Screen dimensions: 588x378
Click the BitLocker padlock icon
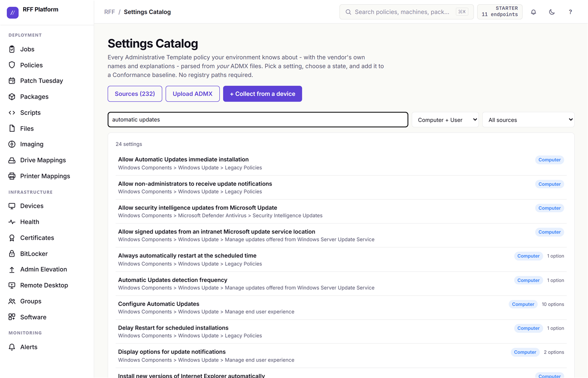(12, 254)
